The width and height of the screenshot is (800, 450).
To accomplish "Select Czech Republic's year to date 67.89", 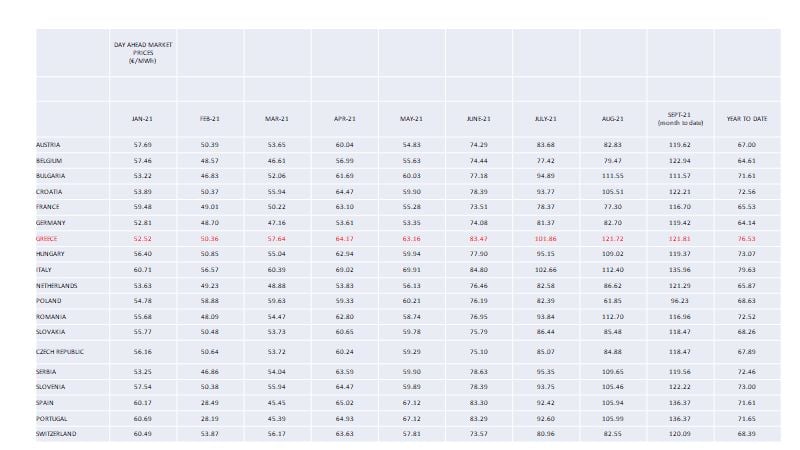I will coord(746,352).
